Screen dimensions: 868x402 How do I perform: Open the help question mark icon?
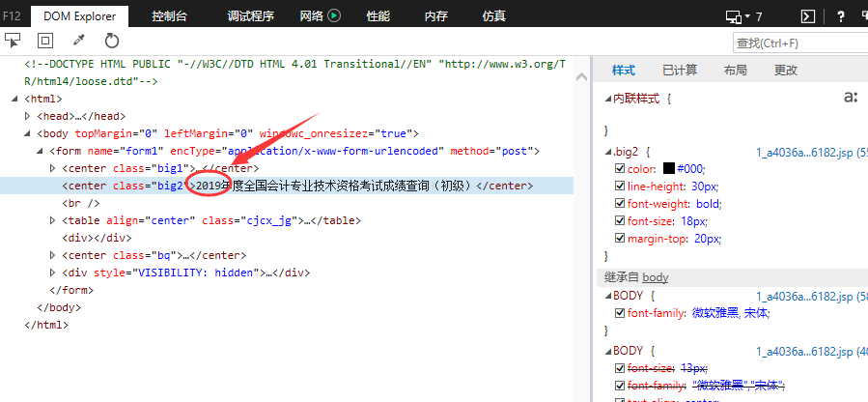[x=841, y=16]
